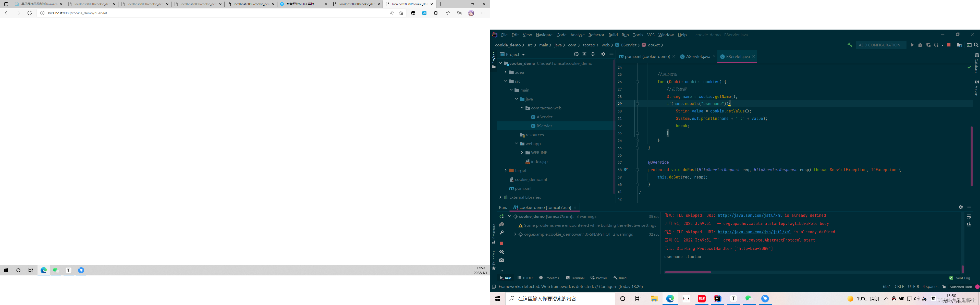Toggle soft-wrap icon in Run console
980x305 pixels.
[969, 217]
